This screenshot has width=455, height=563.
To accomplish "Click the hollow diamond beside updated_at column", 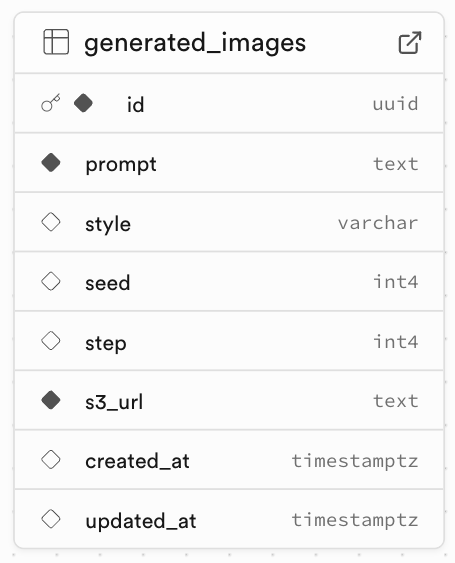I will tap(51, 519).
